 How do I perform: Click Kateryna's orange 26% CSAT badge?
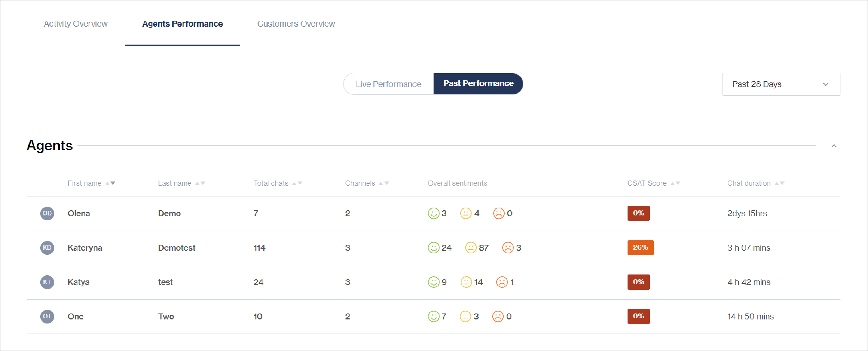[x=640, y=248]
